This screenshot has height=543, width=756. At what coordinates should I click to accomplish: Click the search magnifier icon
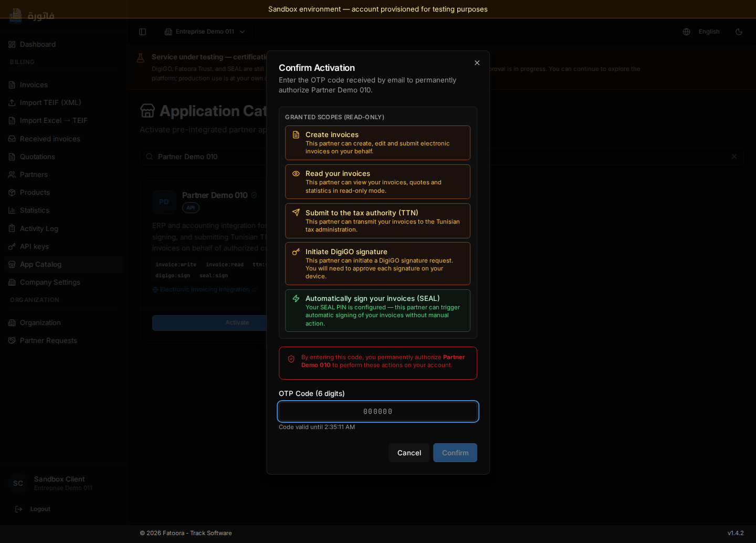149,156
